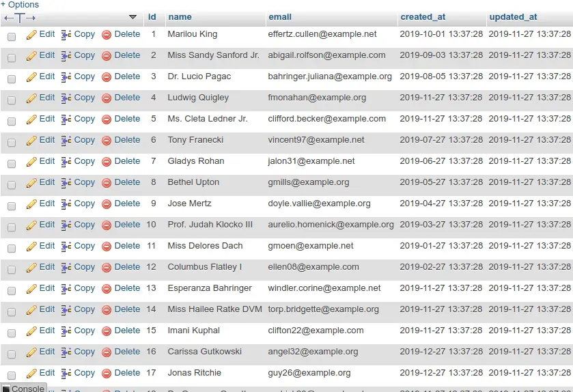Click the Copy link for Esperanza Bahringer
The width and height of the screenshot is (573, 392).
pyautogui.click(x=84, y=288)
